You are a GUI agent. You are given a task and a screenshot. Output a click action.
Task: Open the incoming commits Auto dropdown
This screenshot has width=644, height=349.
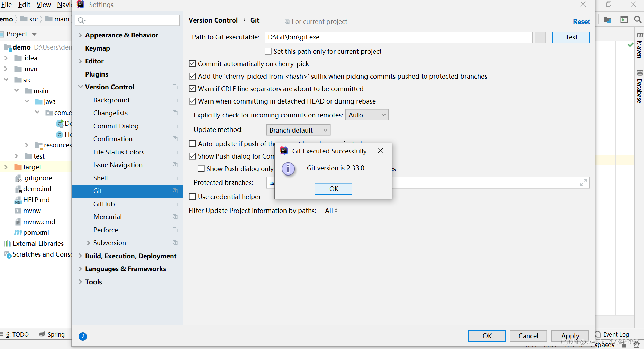click(367, 115)
